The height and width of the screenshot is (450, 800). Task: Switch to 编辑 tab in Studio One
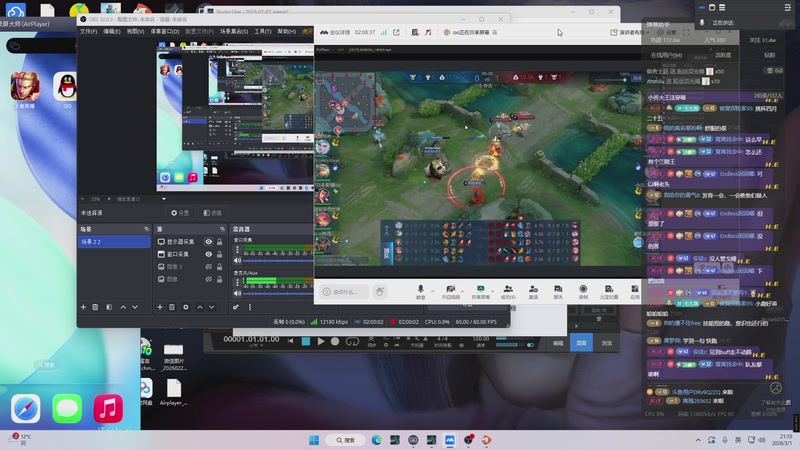coord(558,343)
